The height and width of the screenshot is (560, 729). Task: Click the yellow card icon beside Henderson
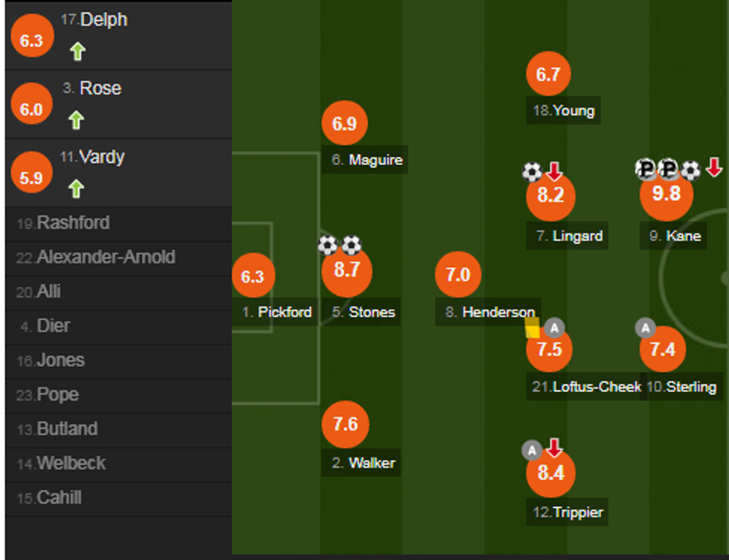[533, 328]
